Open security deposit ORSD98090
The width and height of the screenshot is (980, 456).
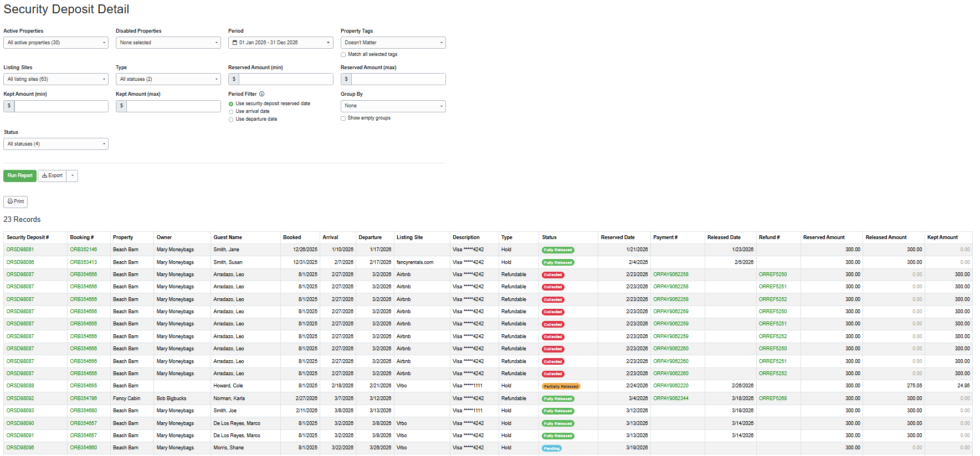tap(20, 423)
